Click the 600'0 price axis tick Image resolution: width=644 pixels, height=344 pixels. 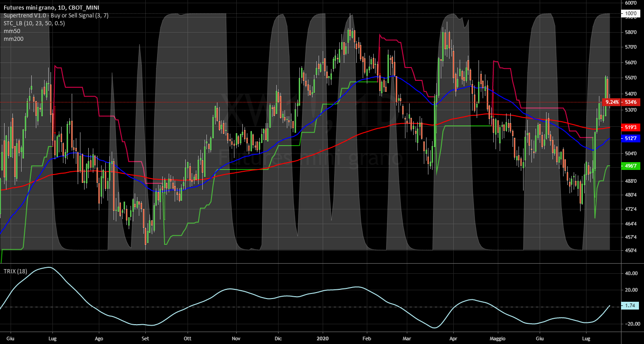pos(631,3)
